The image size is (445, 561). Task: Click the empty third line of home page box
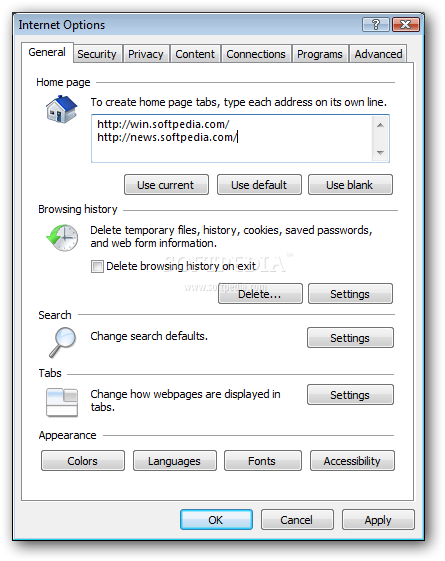[x=232, y=152]
